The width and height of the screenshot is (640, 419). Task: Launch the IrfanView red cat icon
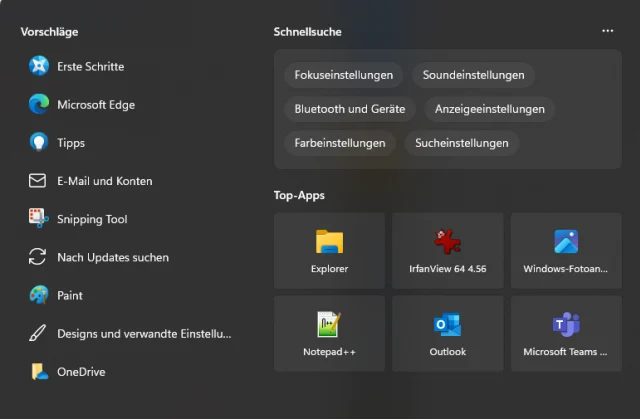click(x=448, y=242)
